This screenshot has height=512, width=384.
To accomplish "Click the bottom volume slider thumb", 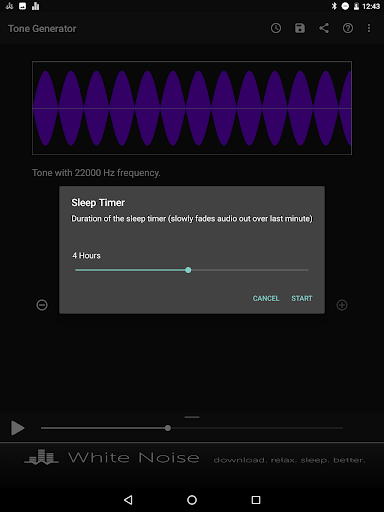I will [168, 428].
